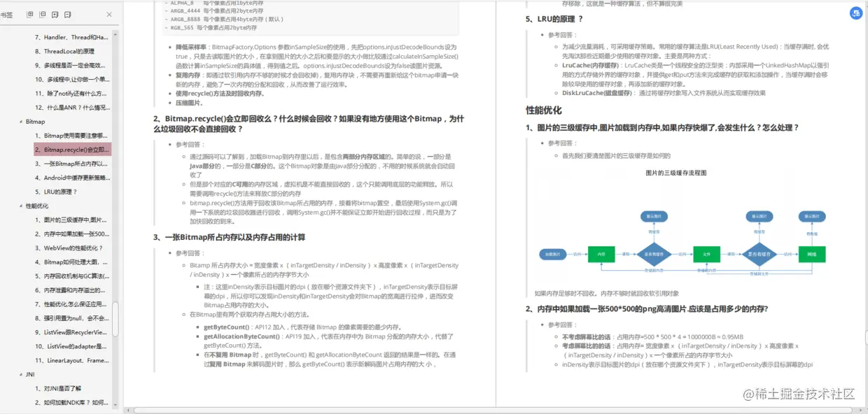Click the collapse-all bookmarks icon

coord(43,15)
